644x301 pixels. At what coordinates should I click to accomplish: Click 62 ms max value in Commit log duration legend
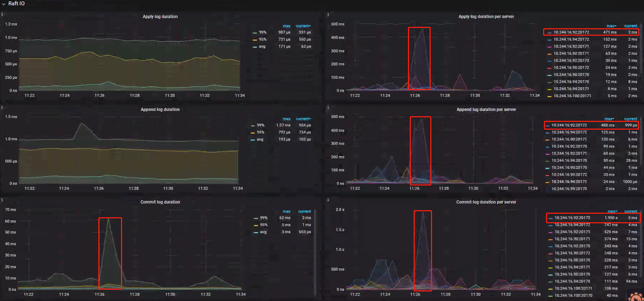(x=285, y=218)
